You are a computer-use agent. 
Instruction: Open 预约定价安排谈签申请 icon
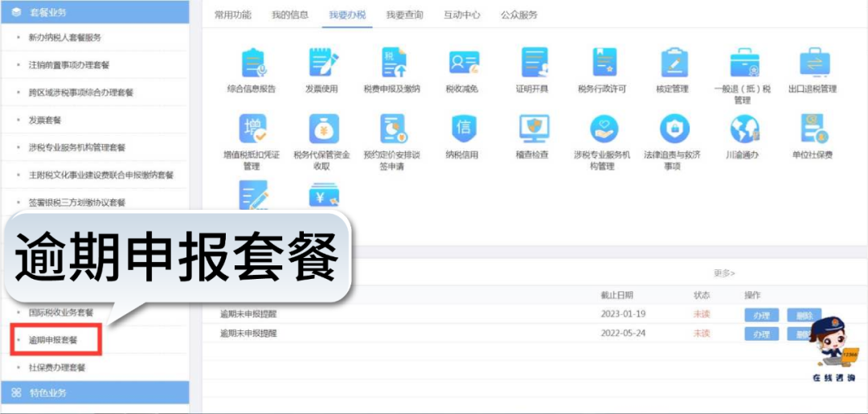coord(393,129)
